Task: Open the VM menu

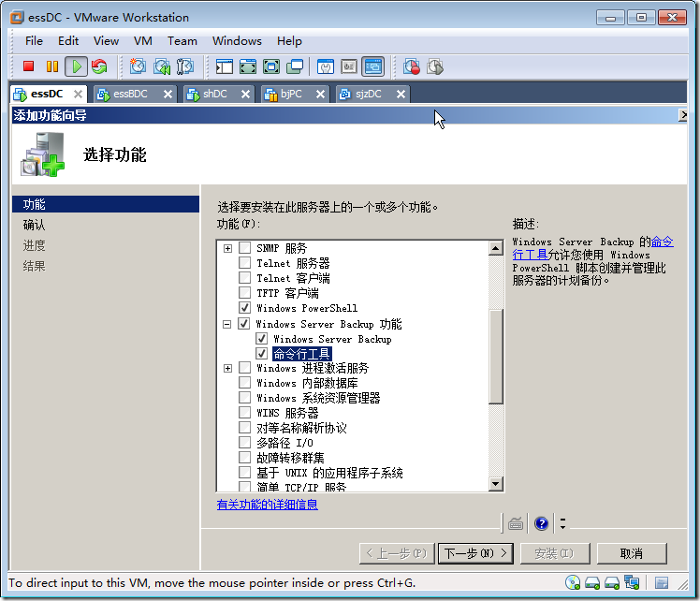Action: click(x=143, y=41)
